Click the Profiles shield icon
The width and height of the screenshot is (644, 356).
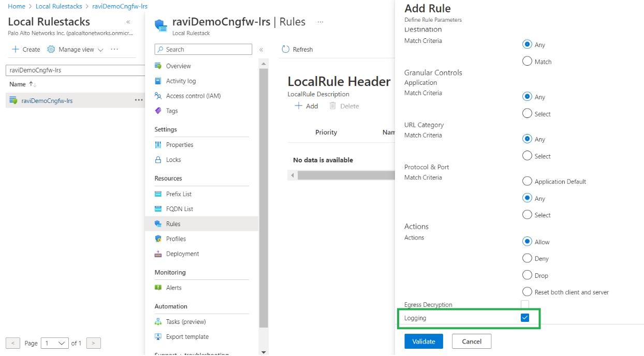(x=158, y=239)
